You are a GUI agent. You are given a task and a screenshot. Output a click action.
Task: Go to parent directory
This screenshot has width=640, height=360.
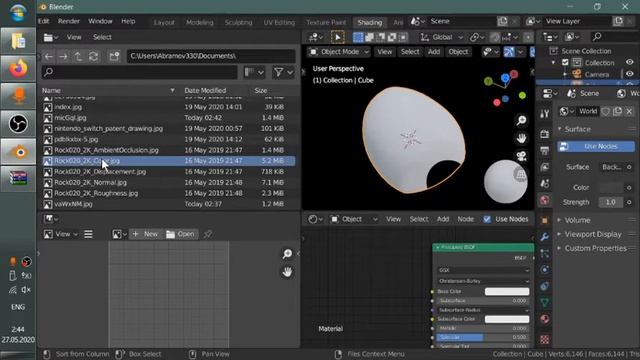78,56
